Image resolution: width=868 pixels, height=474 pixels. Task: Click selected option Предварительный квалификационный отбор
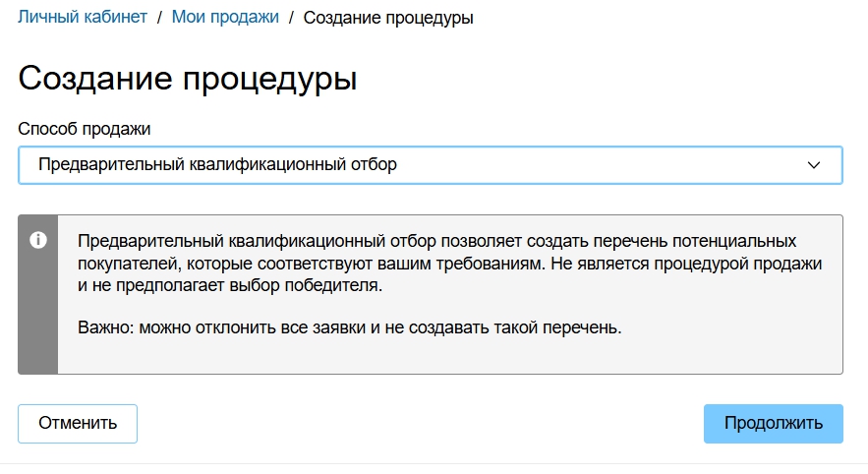tap(217, 165)
